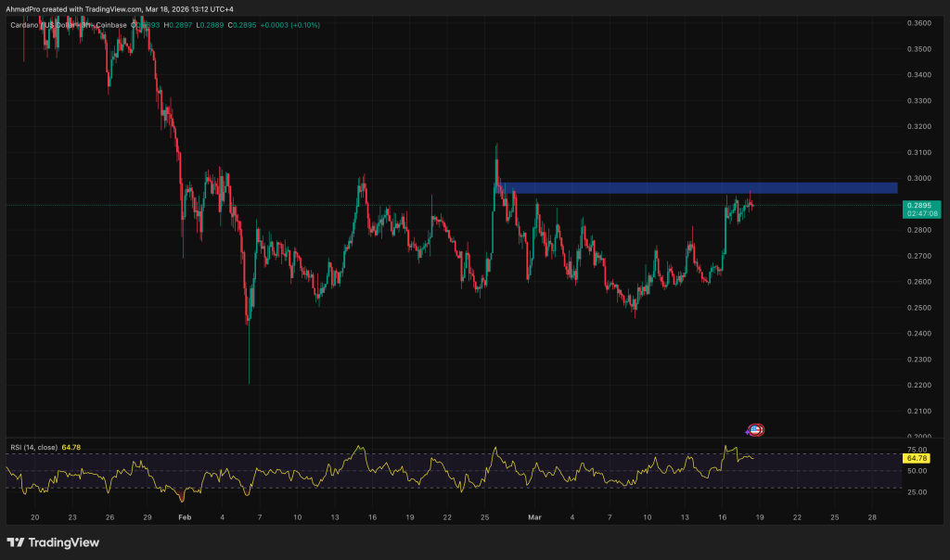Image resolution: width=950 pixels, height=560 pixels.
Task: Open the 3h timeframe label in the legend
Action: point(85,25)
